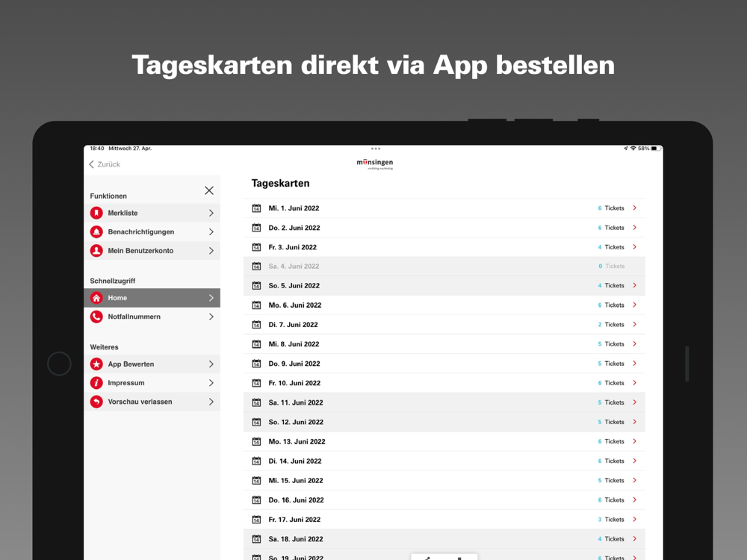Click calendar icon for Di. 14. Juni 2022
This screenshot has width=747, height=560.
pyautogui.click(x=256, y=461)
